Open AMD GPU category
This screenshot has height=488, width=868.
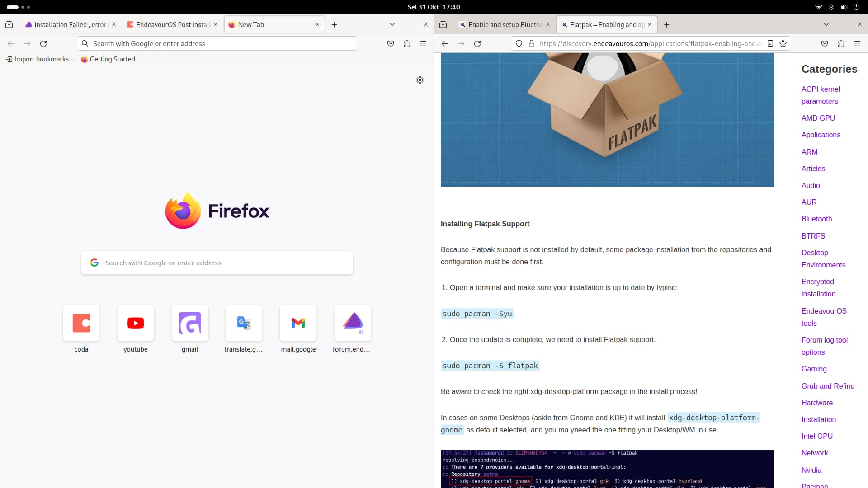pos(818,118)
